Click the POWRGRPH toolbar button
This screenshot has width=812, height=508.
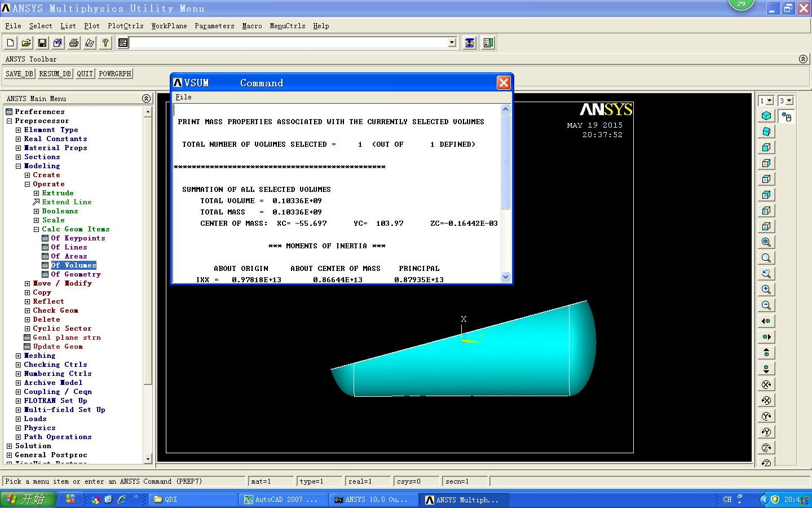(x=115, y=74)
